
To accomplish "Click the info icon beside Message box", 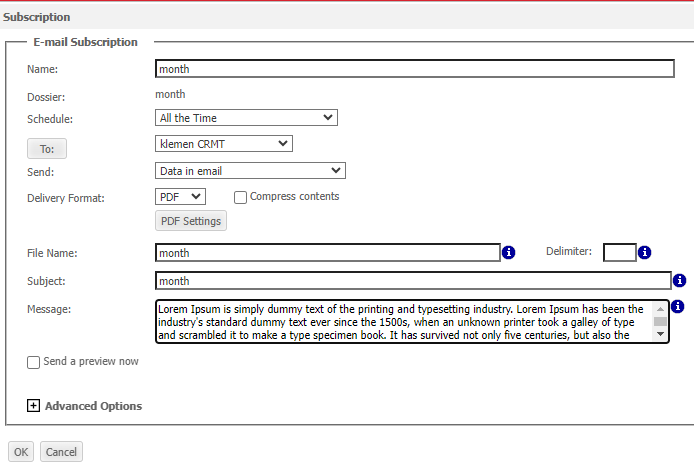I will (678, 307).
